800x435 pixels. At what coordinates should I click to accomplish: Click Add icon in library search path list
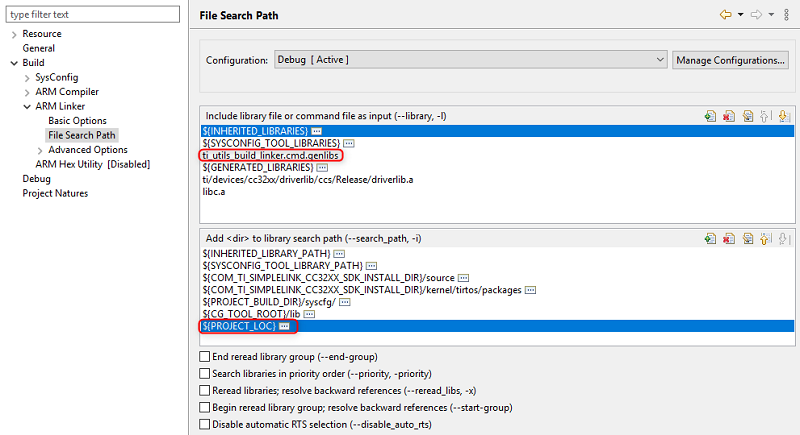tap(710, 239)
